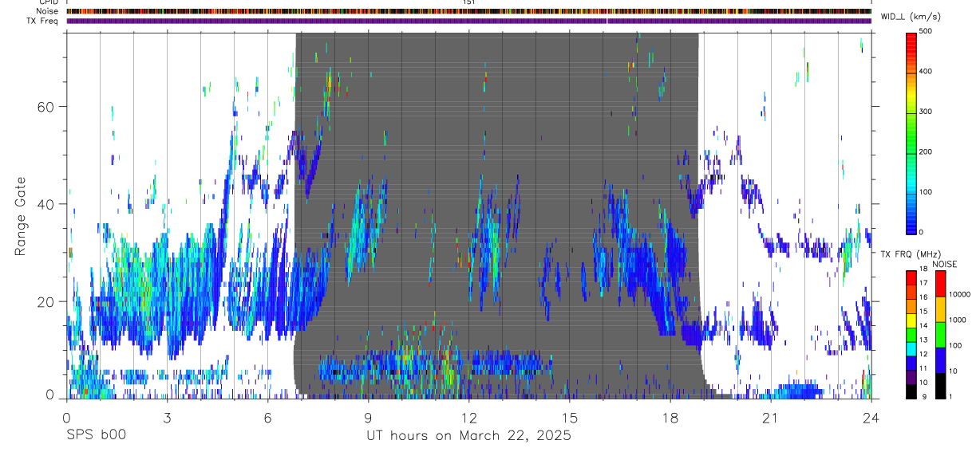Pick the black 9-10 MHz TX frequency swatch
Screen dimensions: 980x452
912,391
